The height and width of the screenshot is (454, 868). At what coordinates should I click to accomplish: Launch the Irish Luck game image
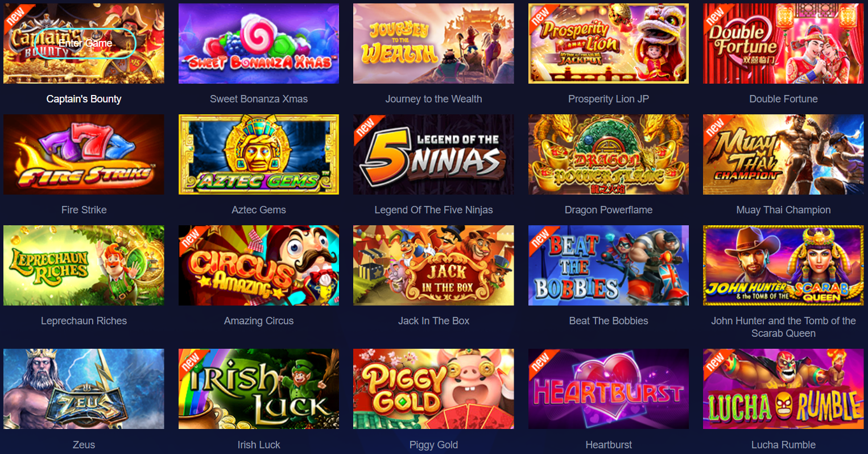(x=259, y=389)
